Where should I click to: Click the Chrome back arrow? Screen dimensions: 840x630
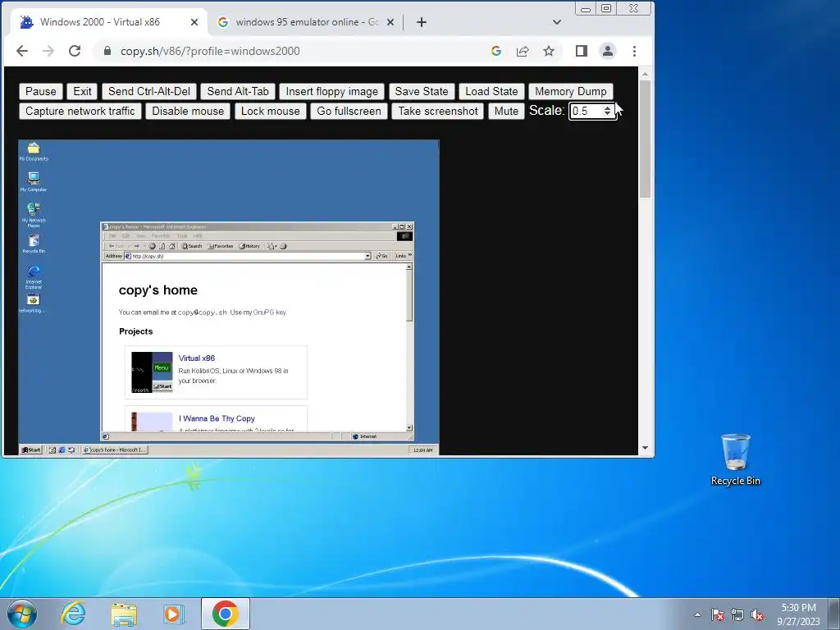coord(22,51)
